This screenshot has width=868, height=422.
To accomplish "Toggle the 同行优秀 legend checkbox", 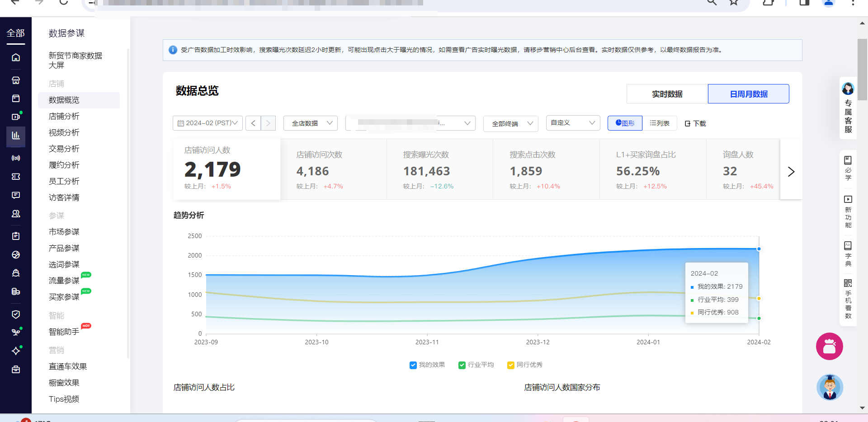I will 510,365.
